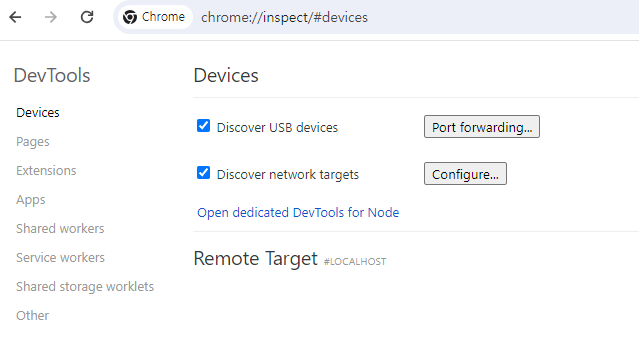Image resolution: width=639 pixels, height=364 pixels.
Task: Show Shared workers section
Action: coord(60,229)
